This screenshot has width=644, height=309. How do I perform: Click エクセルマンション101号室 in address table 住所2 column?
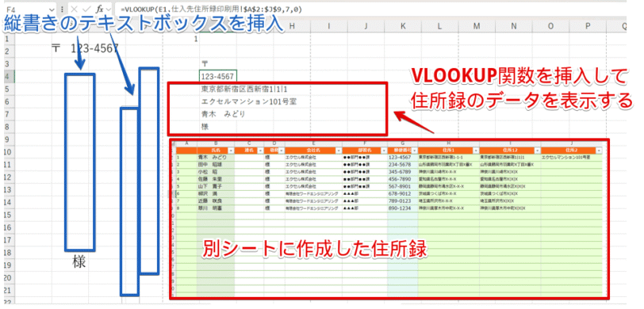coord(566,157)
